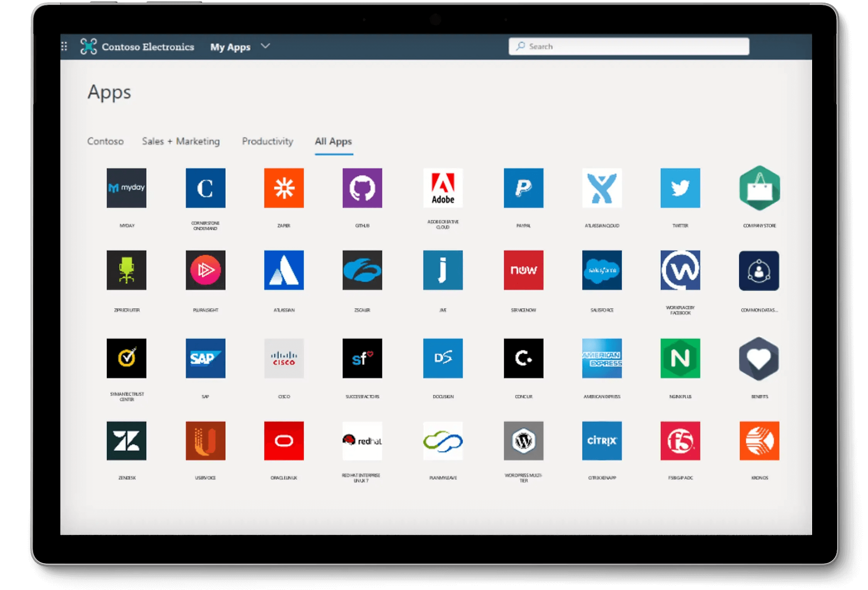Open the Benefits heart app
The height and width of the screenshot is (590, 868).
tap(759, 359)
